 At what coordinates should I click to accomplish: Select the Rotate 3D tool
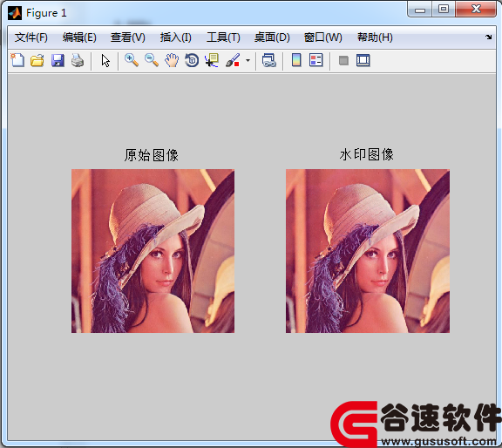[x=192, y=60]
